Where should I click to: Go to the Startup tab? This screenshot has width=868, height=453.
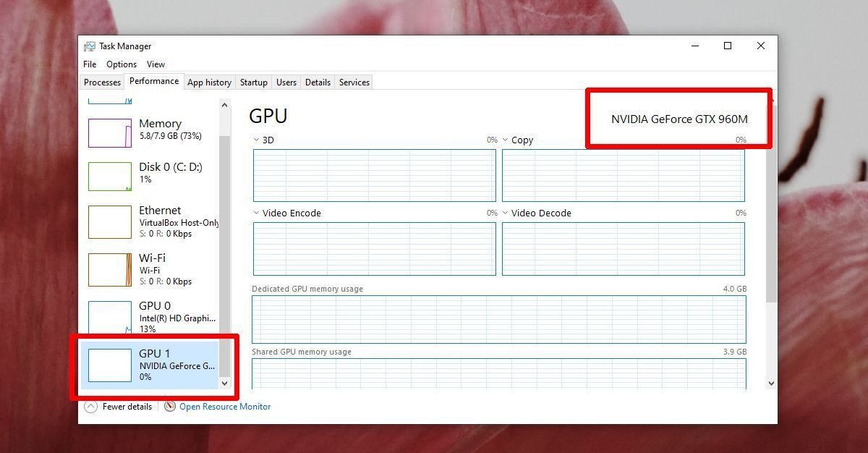253,82
